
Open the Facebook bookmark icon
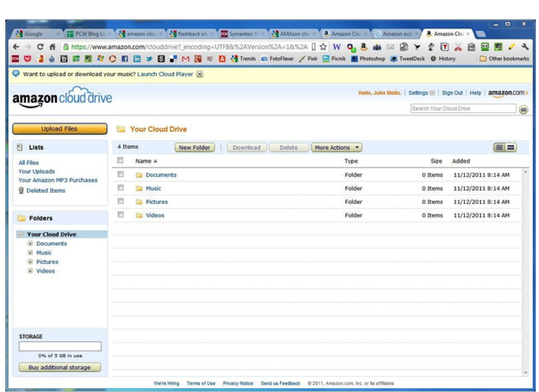tap(125, 59)
